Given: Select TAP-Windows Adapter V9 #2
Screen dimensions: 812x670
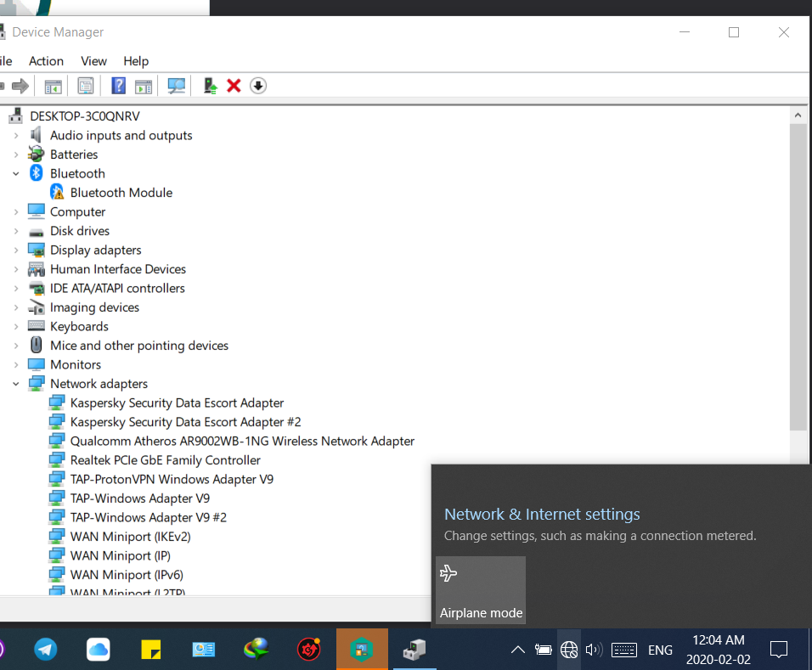Looking at the screenshot, I should 149,517.
